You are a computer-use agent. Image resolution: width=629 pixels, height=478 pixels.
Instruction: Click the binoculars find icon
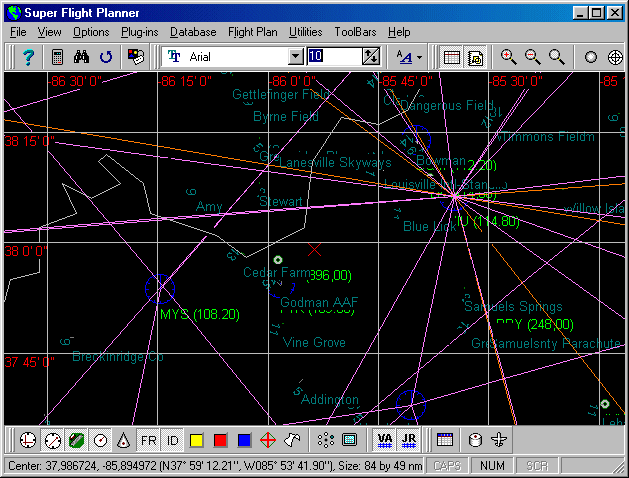point(83,57)
